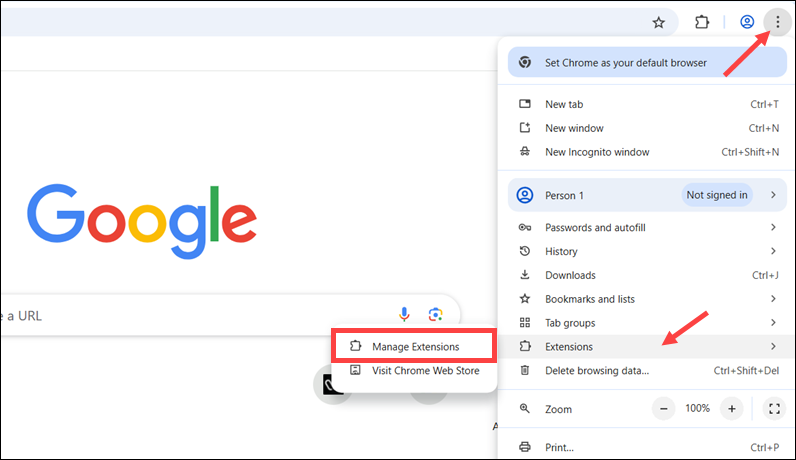Image resolution: width=796 pixels, height=460 pixels.
Task: Select Manage Extensions in the submenu
Action: point(414,346)
